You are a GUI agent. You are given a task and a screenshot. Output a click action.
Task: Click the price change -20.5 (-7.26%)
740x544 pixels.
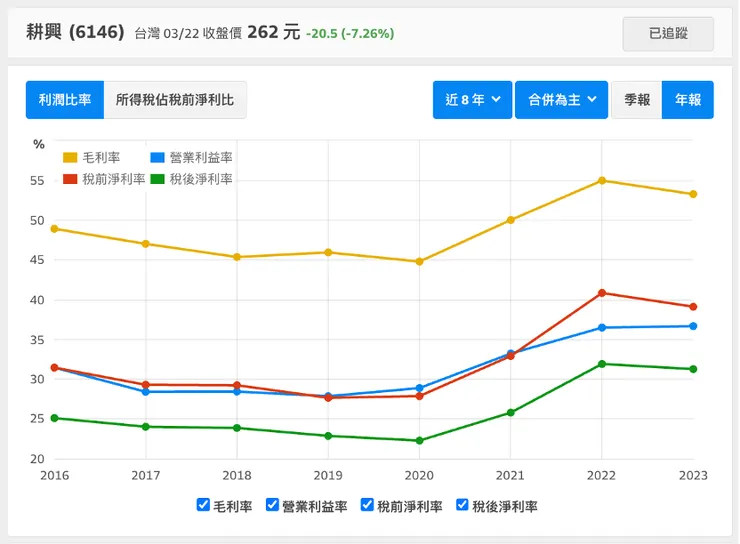(350, 34)
